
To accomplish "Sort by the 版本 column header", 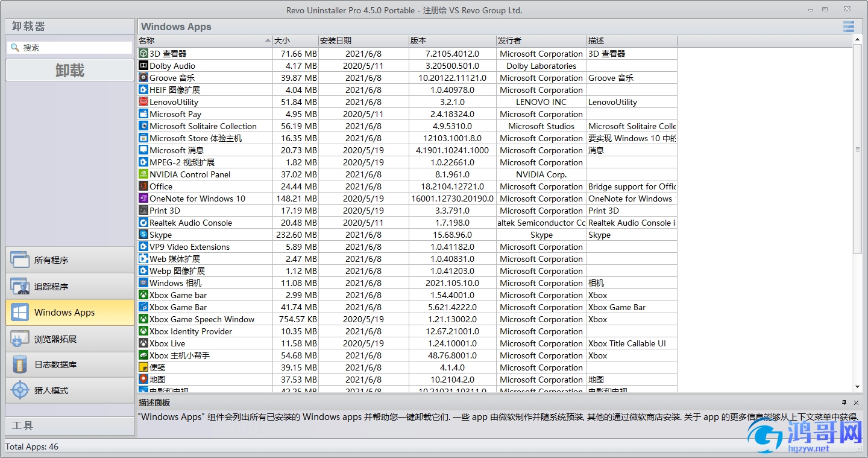I will pyautogui.click(x=452, y=40).
